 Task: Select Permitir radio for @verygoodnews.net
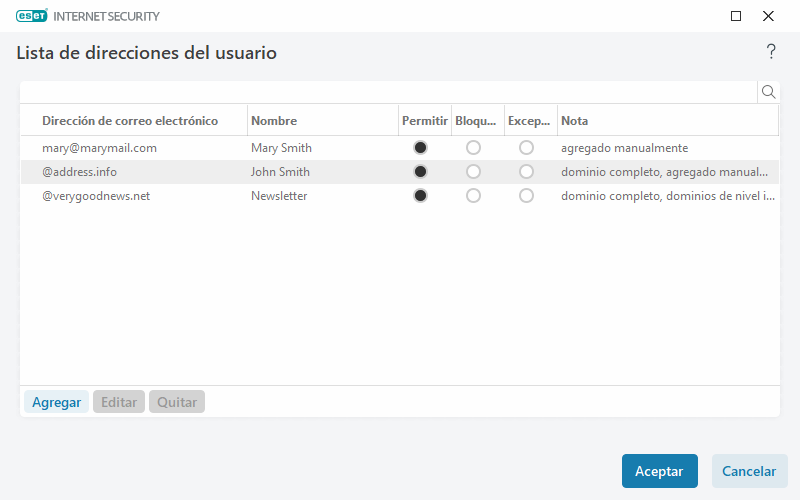[420, 196]
